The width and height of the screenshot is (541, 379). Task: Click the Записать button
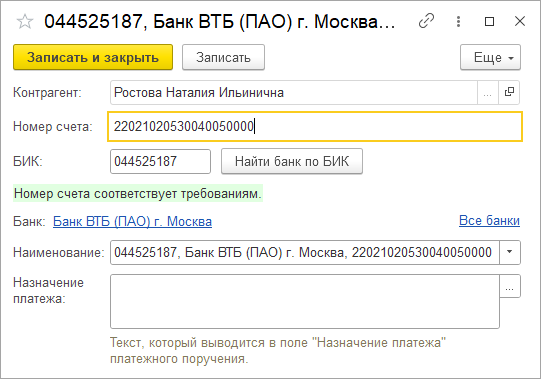click(x=223, y=57)
